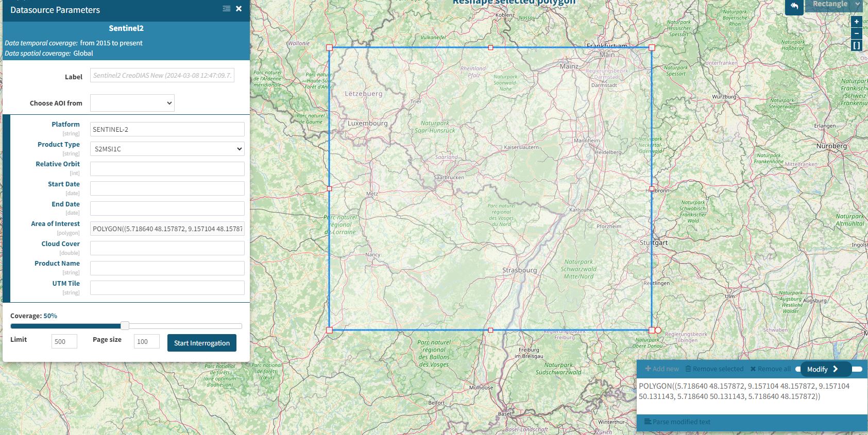Click Remove selected in the polygon panel
The image size is (868, 435).
coord(714,369)
